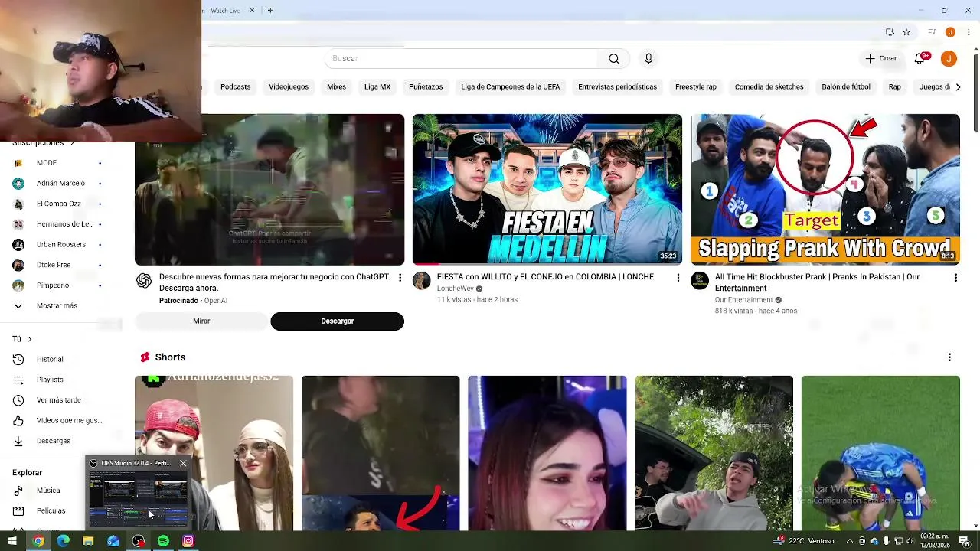Viewport: 980px width, 551px height.
Task: Select the Comedia de sketches chip
Action: click(769, 87)
